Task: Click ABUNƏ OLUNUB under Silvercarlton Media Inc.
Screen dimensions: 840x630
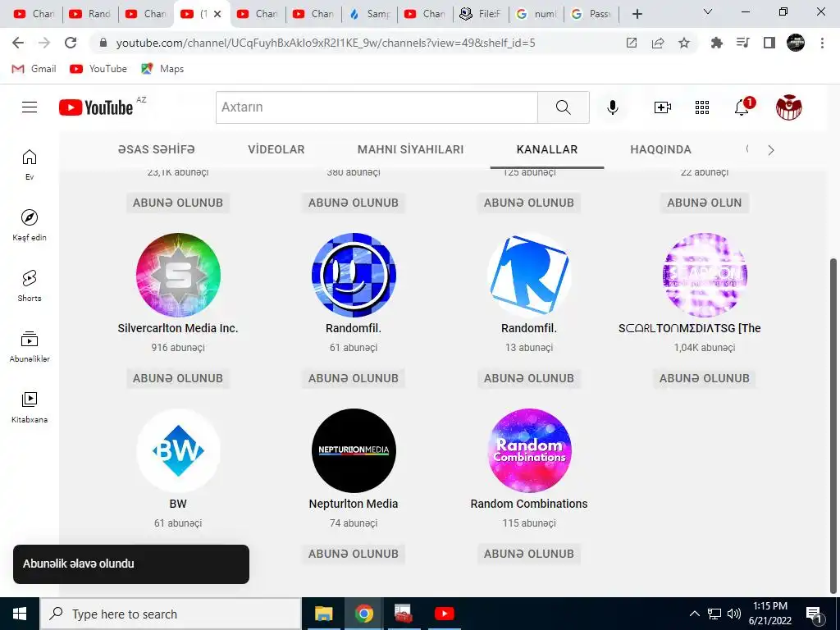Action: tap(178, 378)
